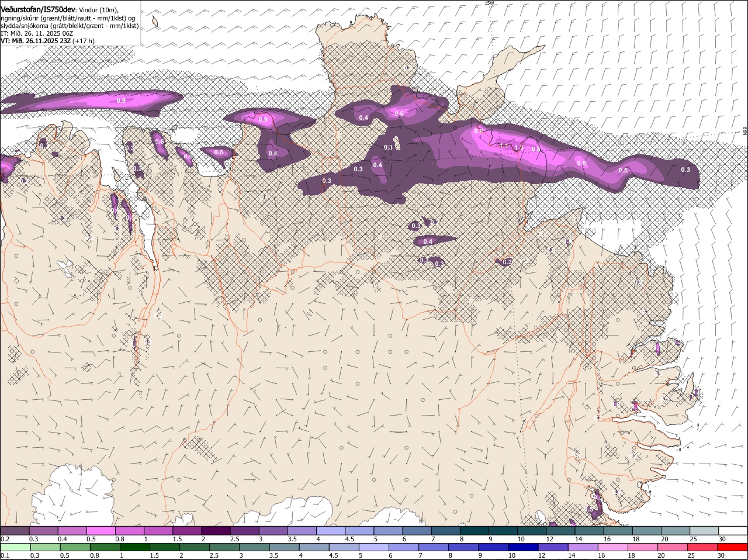Image resolution: width=748 pixels, height=560 pixels.
Task: Pick the upper legend swatch between 4 and 4.5
Action: tap(331, 531)
